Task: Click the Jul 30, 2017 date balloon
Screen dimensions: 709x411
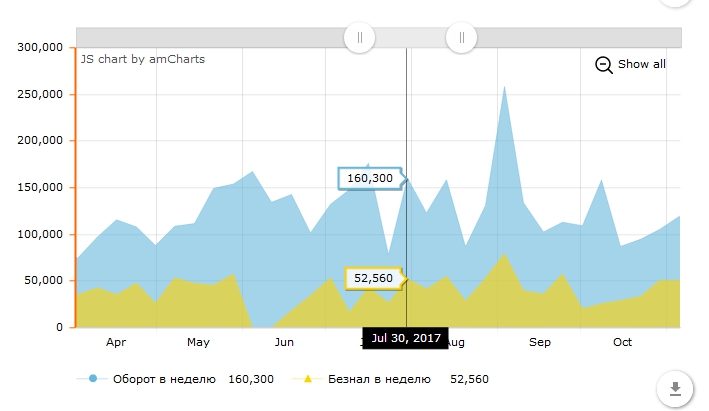Action: pos(405,339)
